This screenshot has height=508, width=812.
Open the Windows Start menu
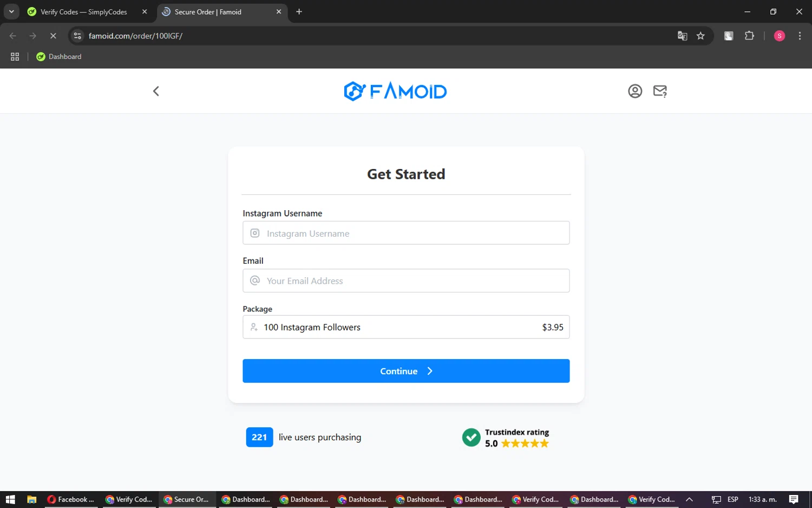[x=10, y=499]
